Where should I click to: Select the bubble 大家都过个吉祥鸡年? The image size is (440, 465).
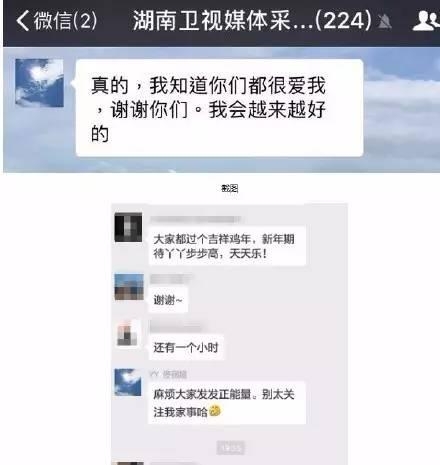click(227, 246)
